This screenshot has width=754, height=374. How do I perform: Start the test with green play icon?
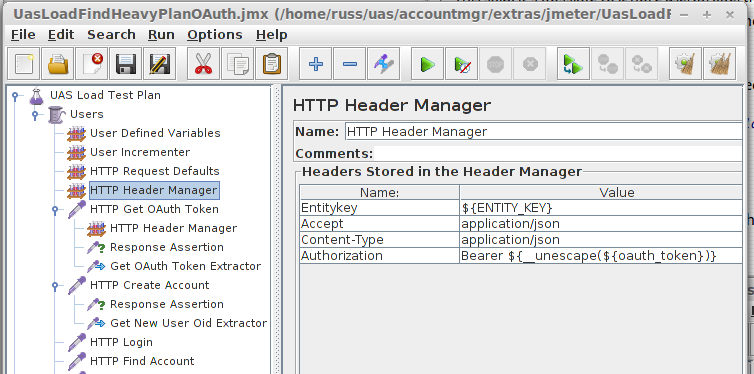pos(427,63)
